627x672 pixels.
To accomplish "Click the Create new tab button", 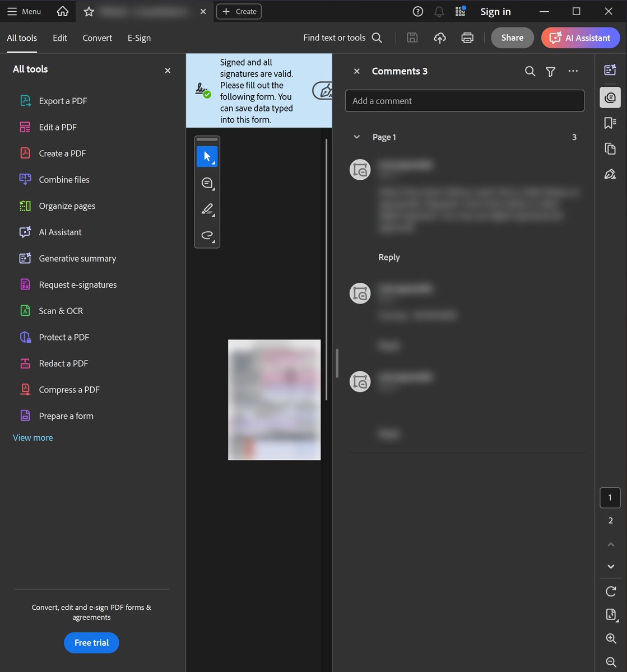I will coord(239,11).
